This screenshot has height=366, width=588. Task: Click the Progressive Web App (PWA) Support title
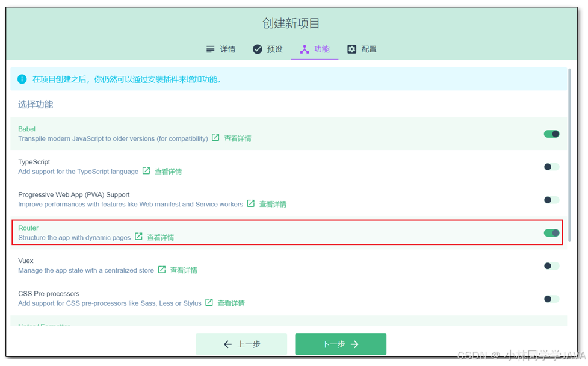click(74, 195)
